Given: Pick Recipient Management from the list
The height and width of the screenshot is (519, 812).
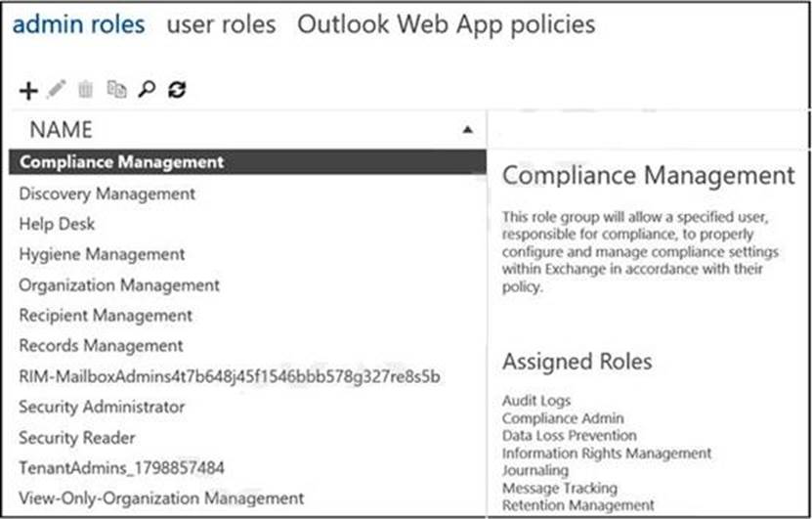Looking at the screenshot, I should click(106, 316).
